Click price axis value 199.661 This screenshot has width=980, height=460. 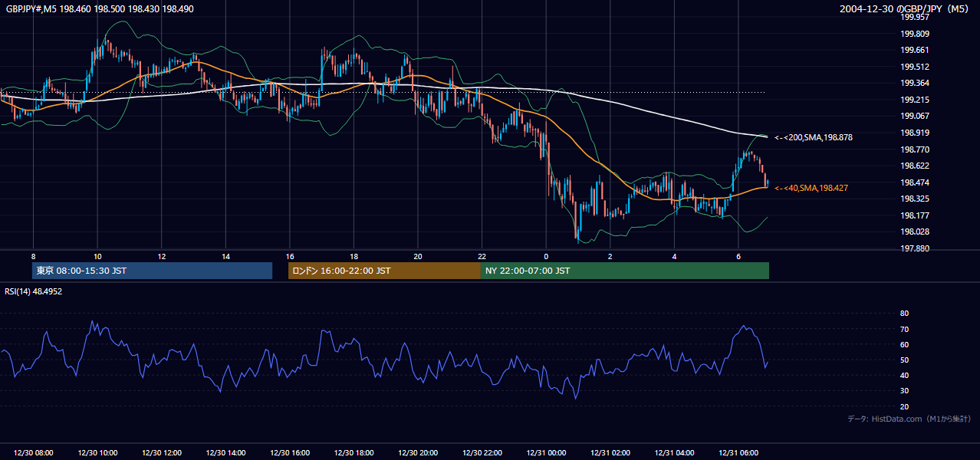pyautogui.click(x=915, y=50)
